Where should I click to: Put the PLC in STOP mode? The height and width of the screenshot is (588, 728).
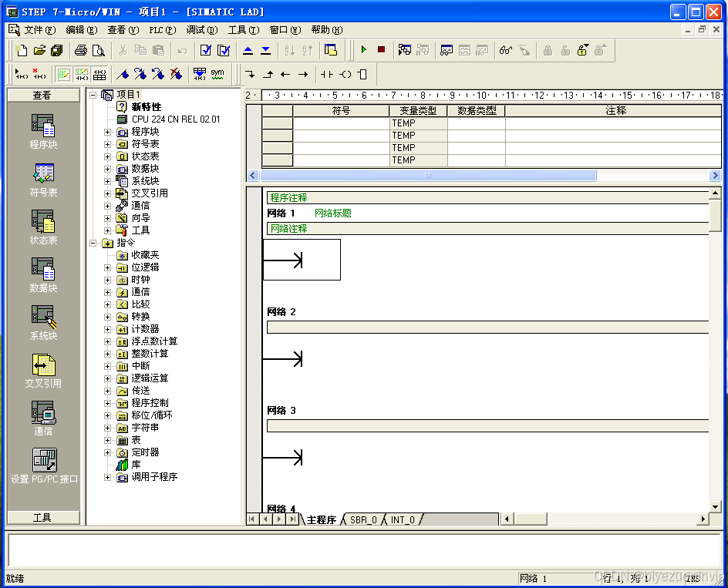tap(381, 49)
